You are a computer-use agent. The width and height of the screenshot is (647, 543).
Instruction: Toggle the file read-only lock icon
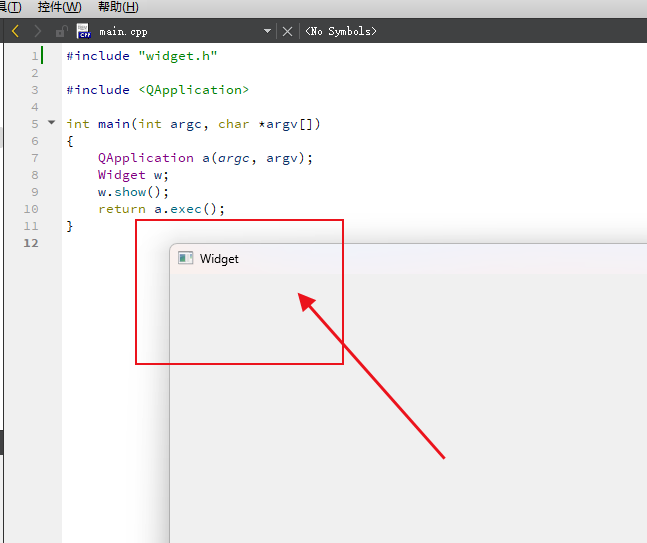tap(61, 31)
